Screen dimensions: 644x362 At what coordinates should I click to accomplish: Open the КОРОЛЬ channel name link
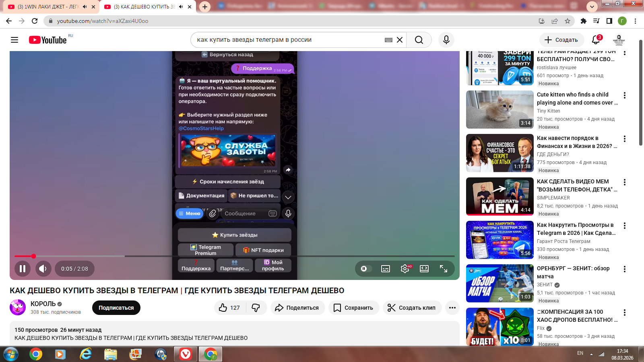(x=43, y=304)
